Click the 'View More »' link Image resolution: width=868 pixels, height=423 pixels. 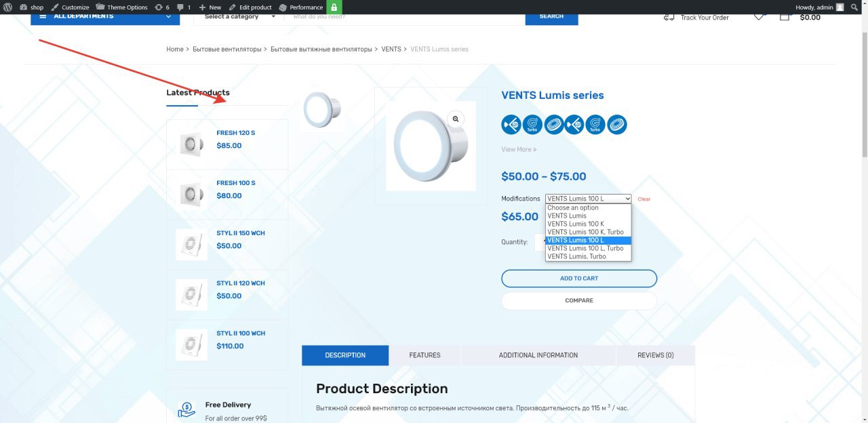pyautogui.click(x=519, y=149)
